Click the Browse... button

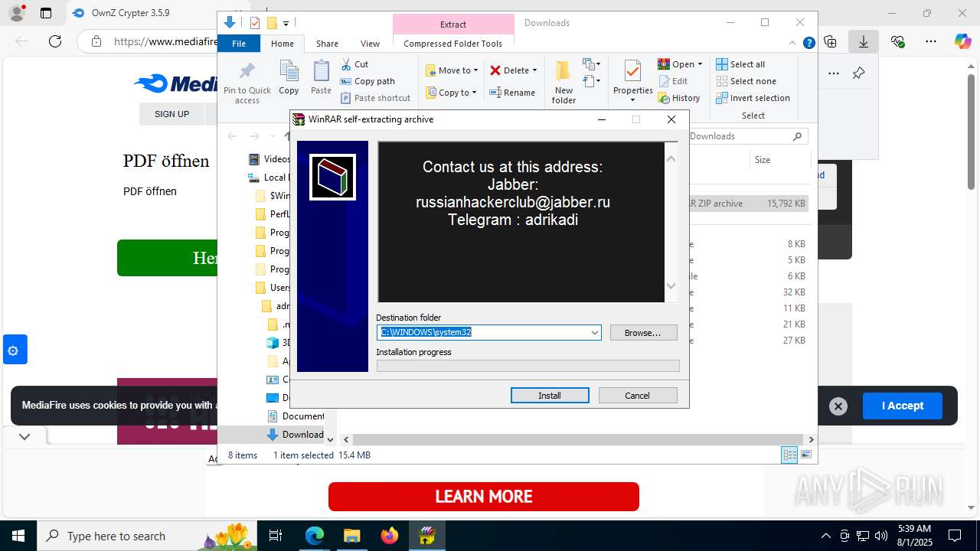tap(643, 333)
